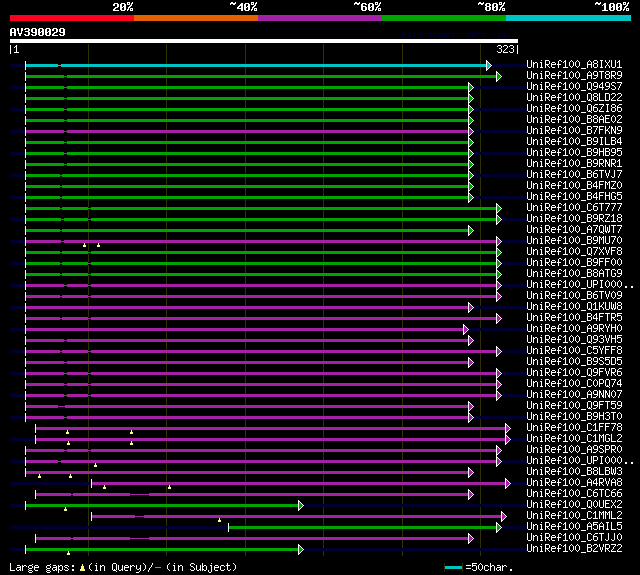Click the green ~80% identity color segment
Image resolution: width=640 pixels, height=575 pixels.
[x=444, y=18]
